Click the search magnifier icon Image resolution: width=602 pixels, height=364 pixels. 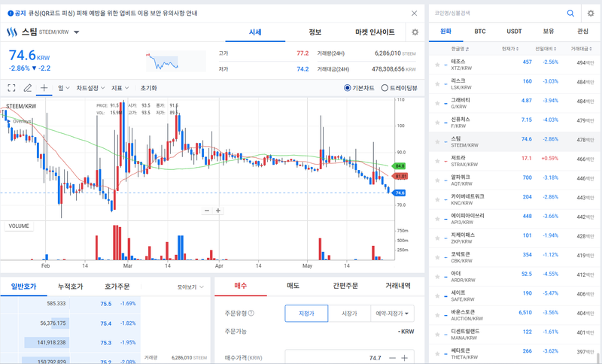[570, 13]
